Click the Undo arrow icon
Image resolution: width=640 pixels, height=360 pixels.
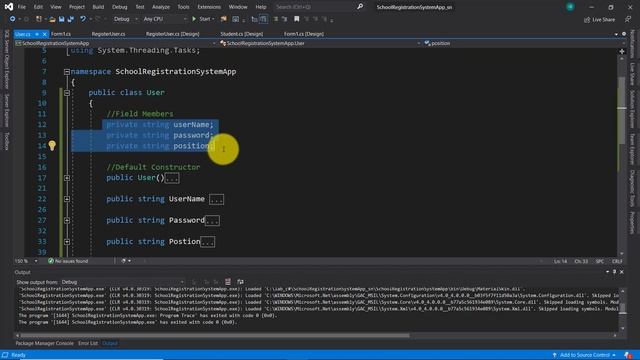(x=83, y=19)
